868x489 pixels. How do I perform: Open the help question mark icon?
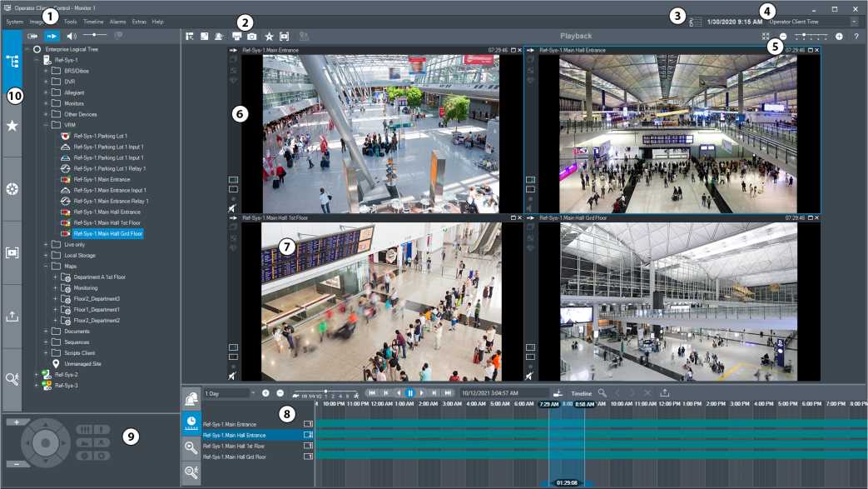tap(856, 37)
